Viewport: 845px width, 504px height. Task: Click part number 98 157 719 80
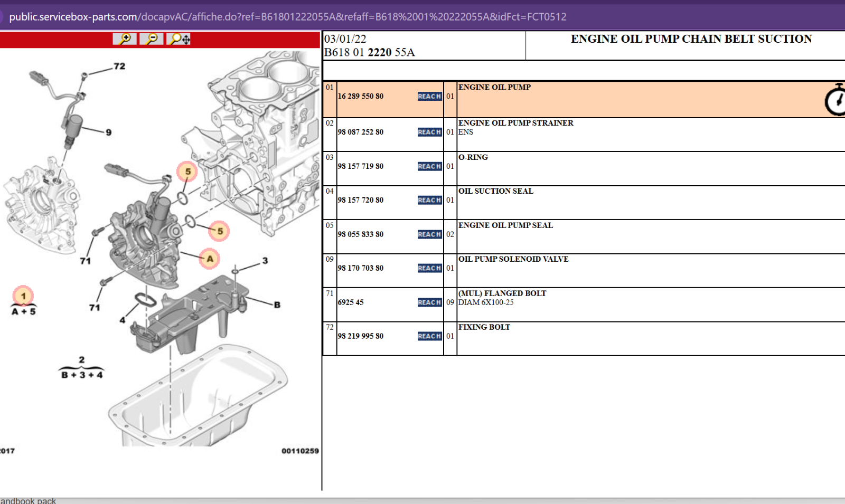click(x=361, y=166)
